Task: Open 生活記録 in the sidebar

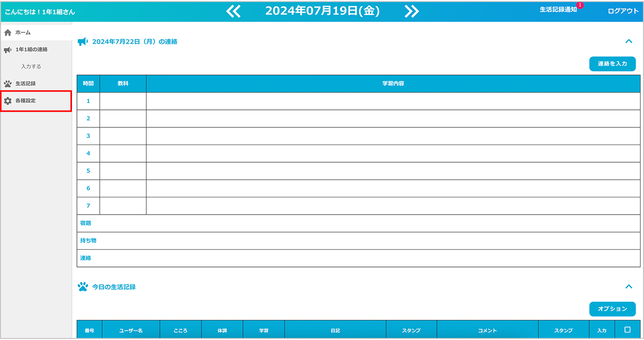Action: pos(36,84)
